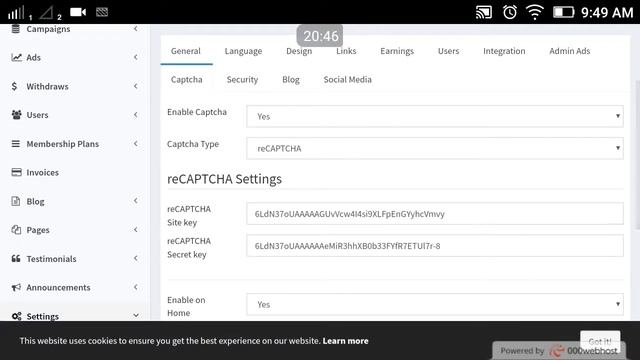Viewport: 640px width, 360px height.
Task: Click the Settings gears icon
Action: tap(16, 316)
